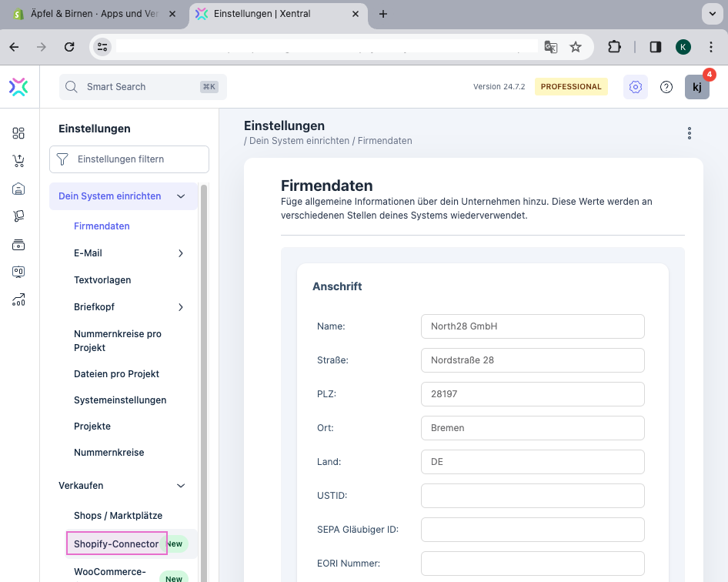The image size is (728, 582).
Task: Collapse the Verkaufen section
Action: click(x=181, y=486)
